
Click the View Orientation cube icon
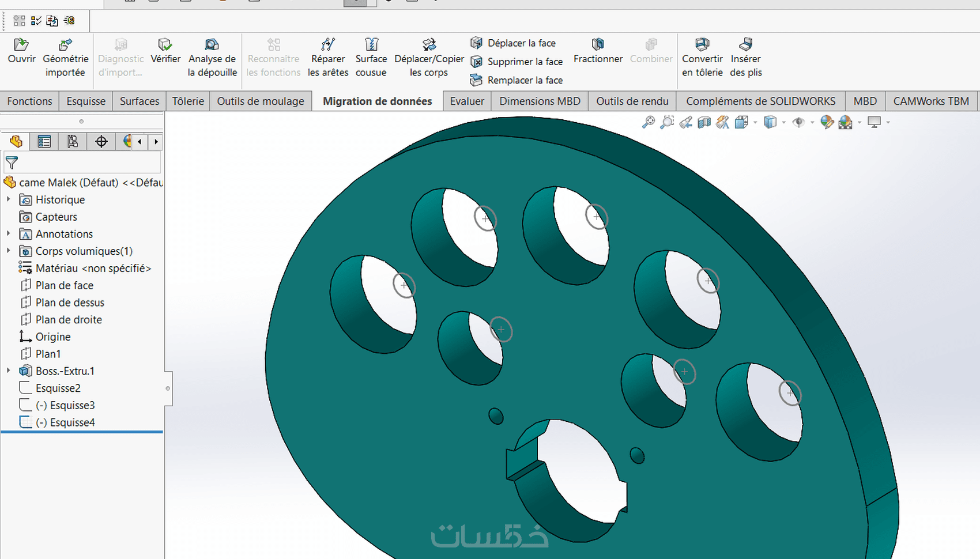pyautogui.click(x=742, y=122)
